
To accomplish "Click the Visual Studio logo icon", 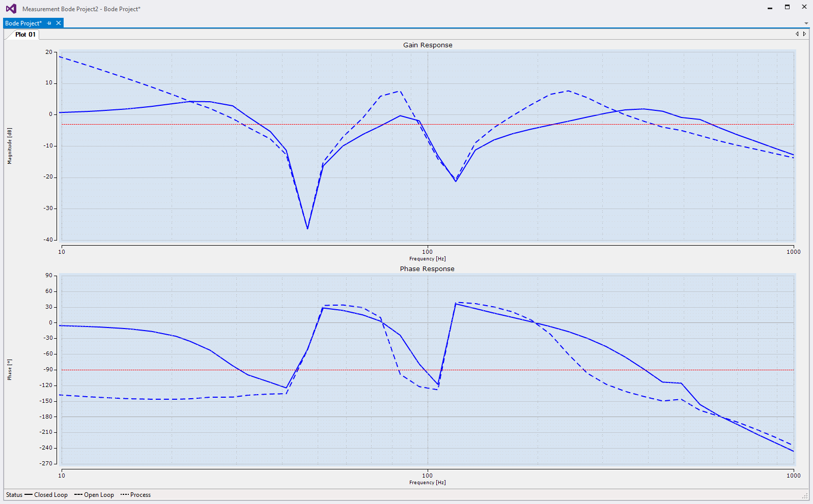I will (x=11, y=9).
